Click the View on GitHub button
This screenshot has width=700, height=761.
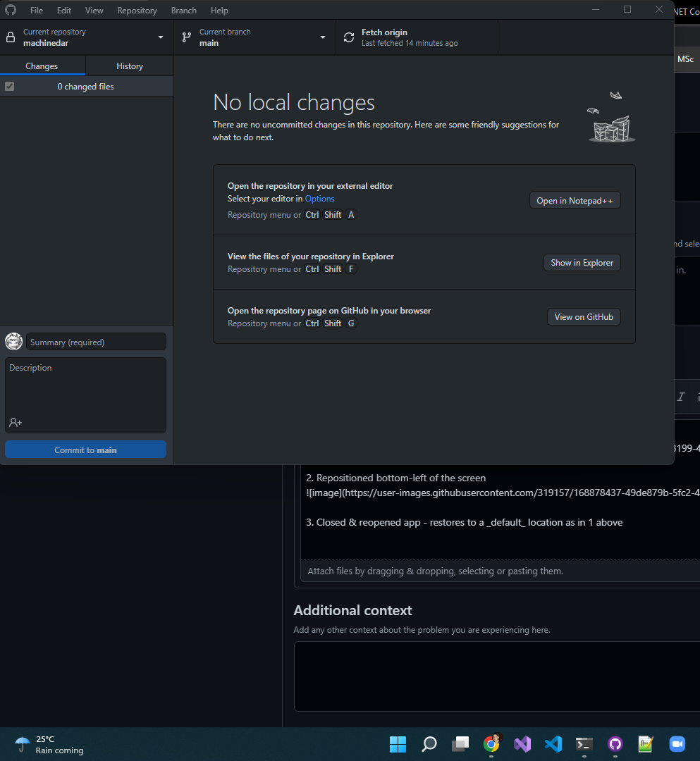[x=584, y=316]
